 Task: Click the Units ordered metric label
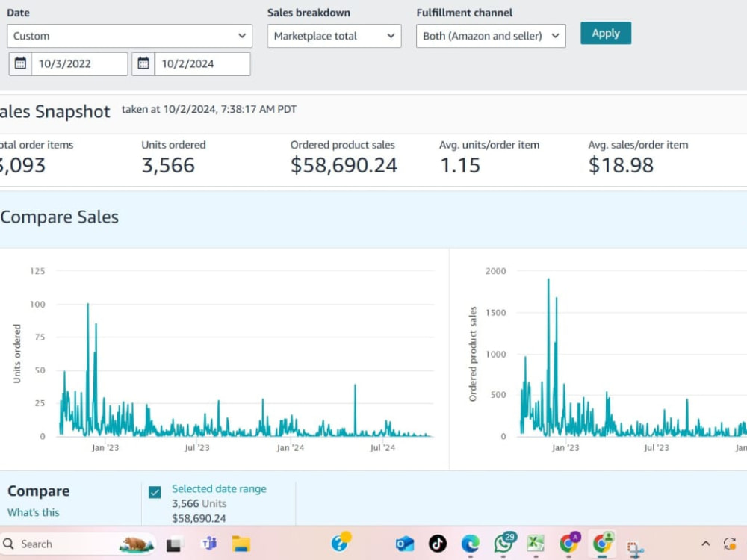coord(173,145)
